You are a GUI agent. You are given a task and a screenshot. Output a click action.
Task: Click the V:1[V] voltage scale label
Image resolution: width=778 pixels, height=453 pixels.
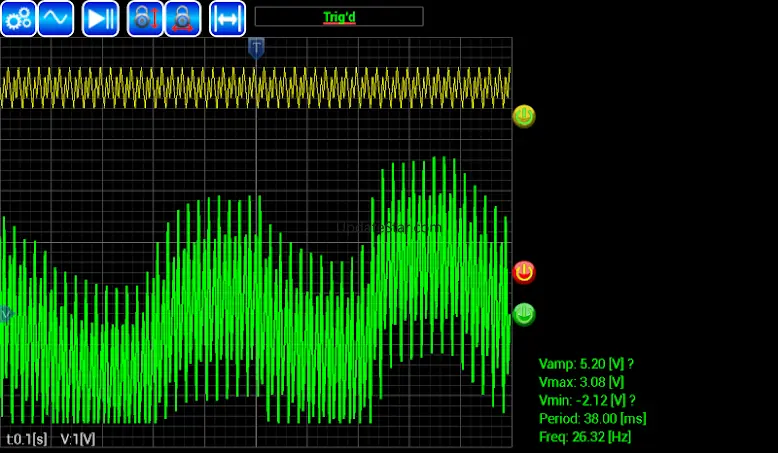coord(78,439)
